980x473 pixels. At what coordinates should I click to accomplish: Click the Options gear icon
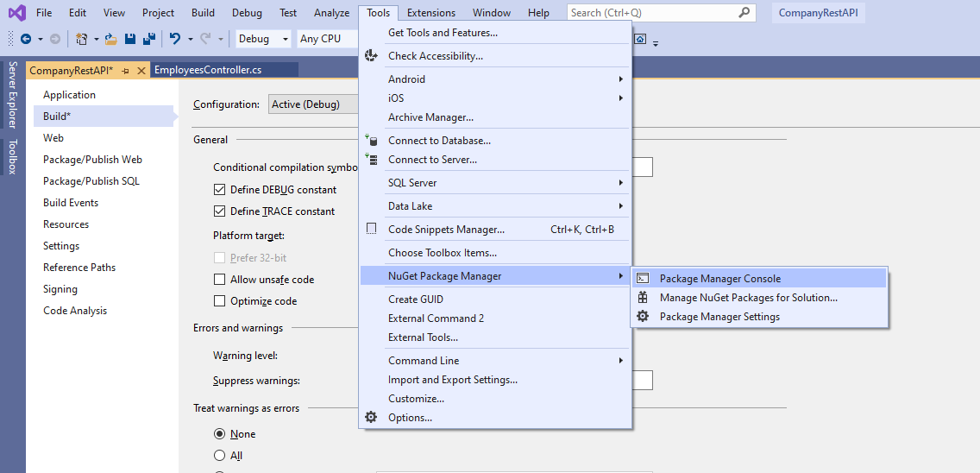371,417
